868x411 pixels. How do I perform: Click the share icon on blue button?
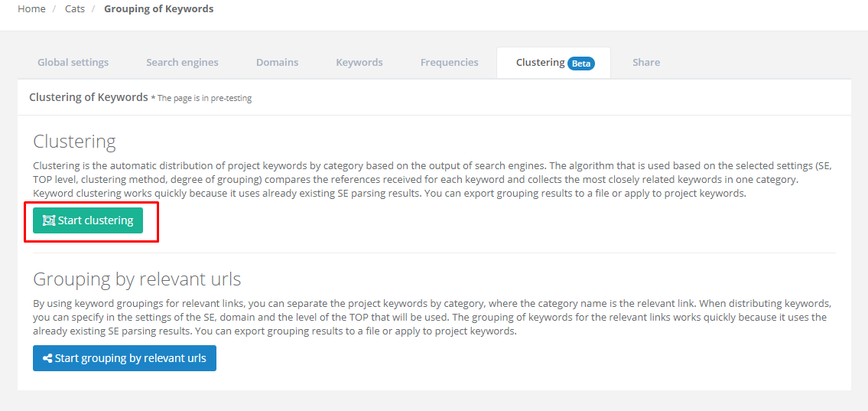point(47,358)
